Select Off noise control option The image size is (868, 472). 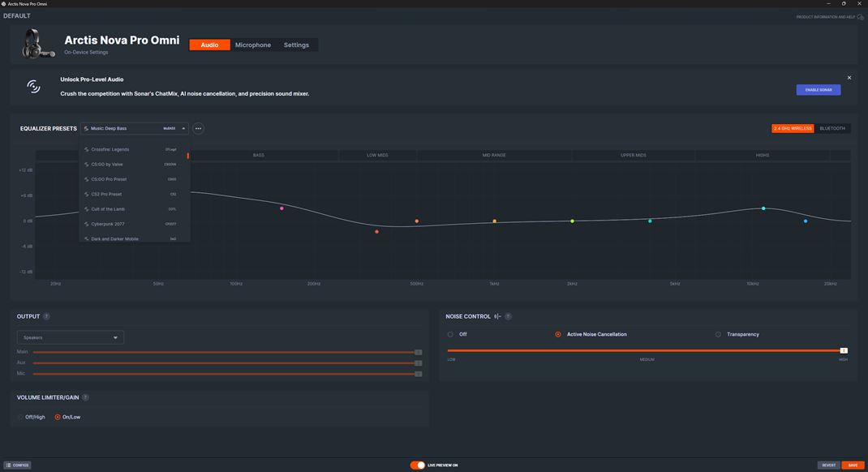(x=450, y=334)
